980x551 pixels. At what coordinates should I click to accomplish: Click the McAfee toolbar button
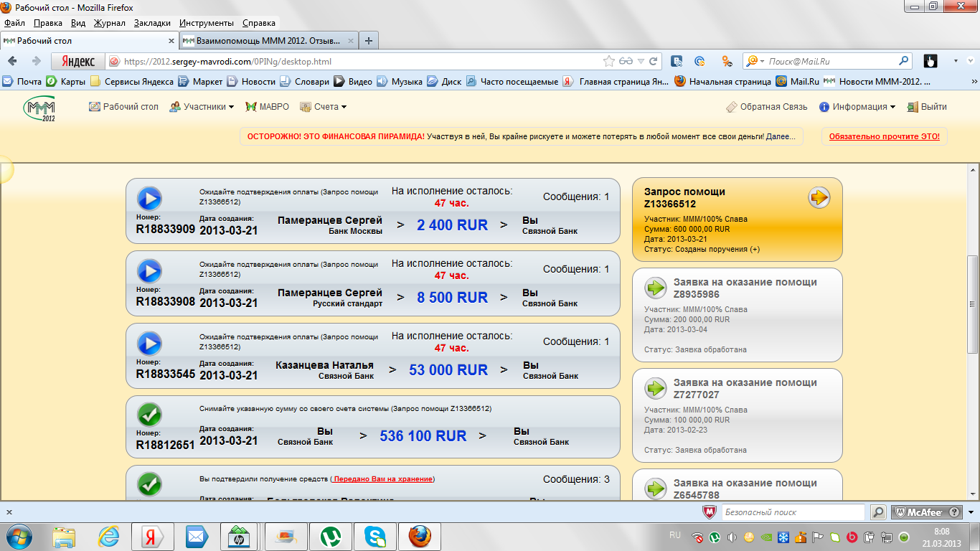927,512
